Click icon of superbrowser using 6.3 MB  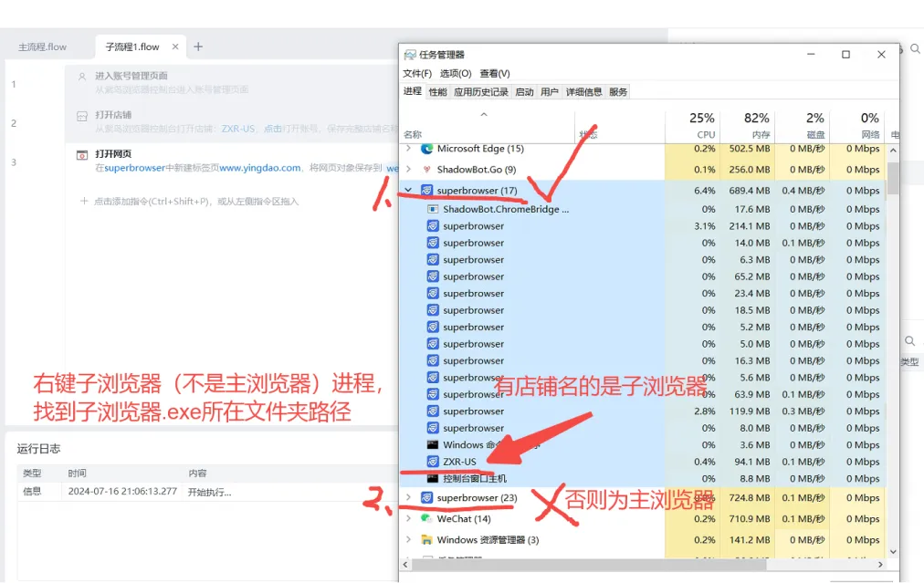point(433,259)
